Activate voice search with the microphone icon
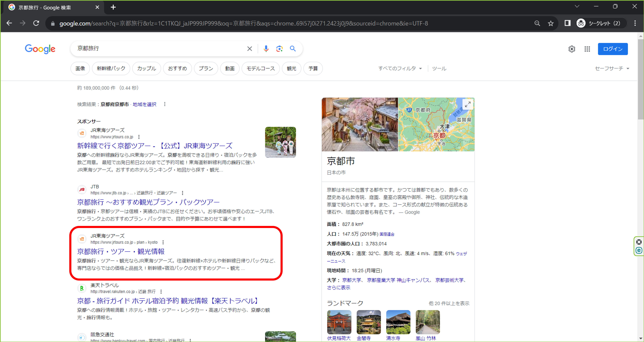The image size is (644, 342). click(266, 49)
